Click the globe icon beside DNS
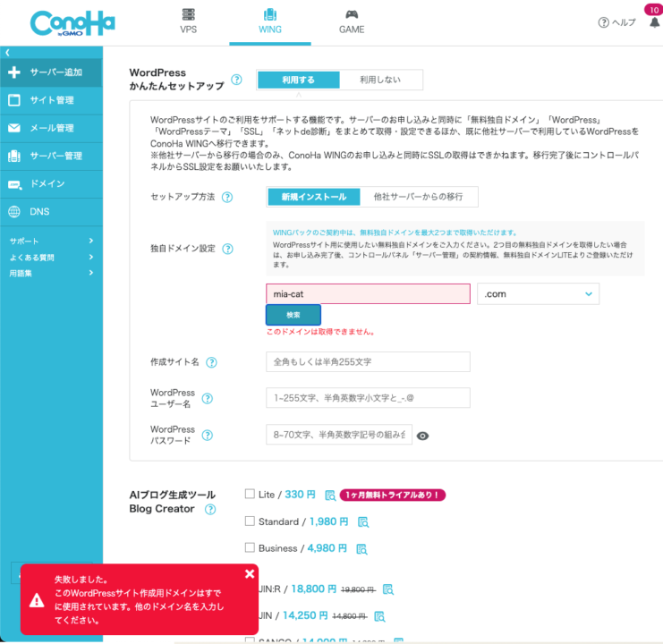663x644 pixels. [14, 212]
